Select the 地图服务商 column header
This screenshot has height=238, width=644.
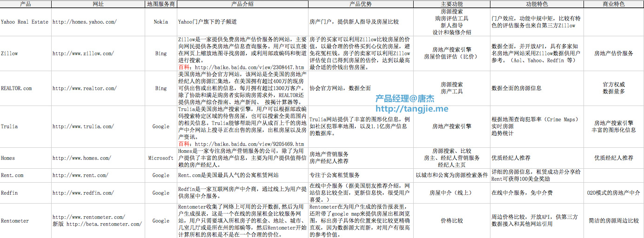click(161, 4)
